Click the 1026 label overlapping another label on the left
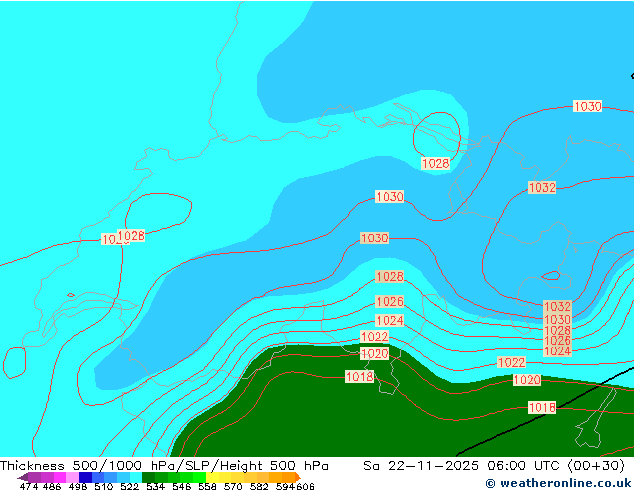The width and height of the screenshot is (634, 490). click(131, 235)
